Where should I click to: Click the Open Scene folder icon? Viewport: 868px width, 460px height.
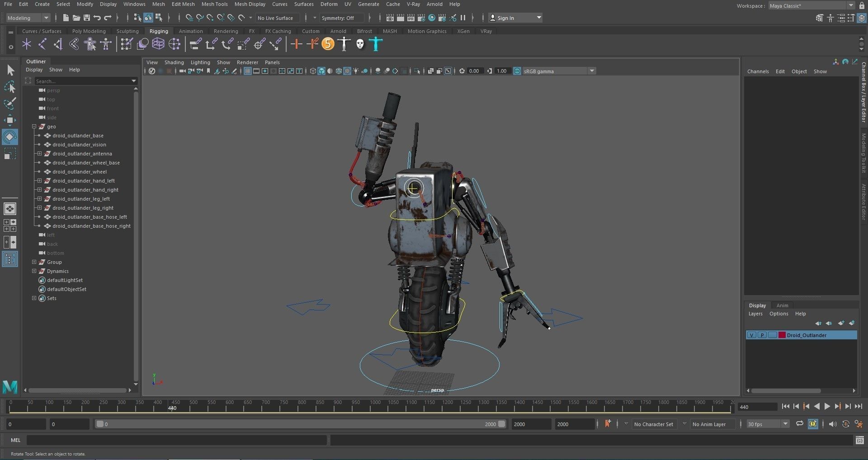coord(76,18)
